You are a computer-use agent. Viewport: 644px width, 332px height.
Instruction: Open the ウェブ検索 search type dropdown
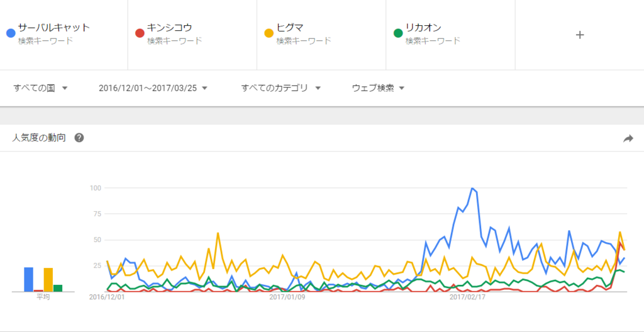[x=378, y=88]
